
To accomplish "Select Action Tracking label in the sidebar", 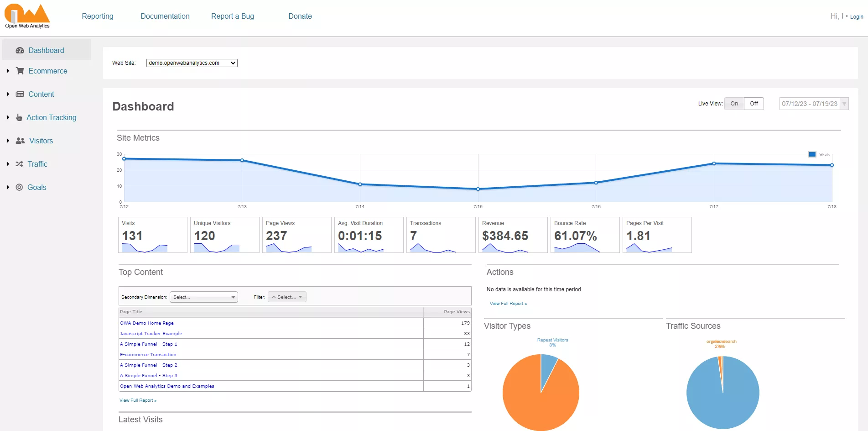I will point(52,117).
